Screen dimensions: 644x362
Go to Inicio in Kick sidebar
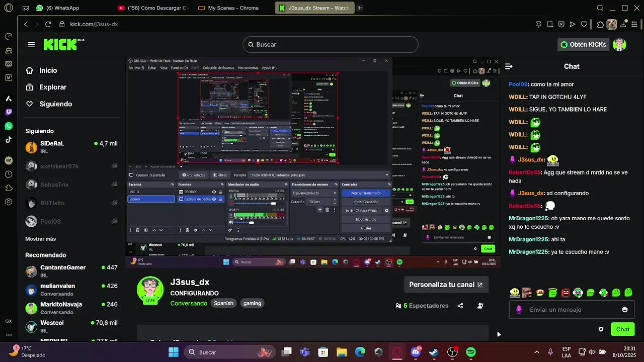(x=48, y=70)
